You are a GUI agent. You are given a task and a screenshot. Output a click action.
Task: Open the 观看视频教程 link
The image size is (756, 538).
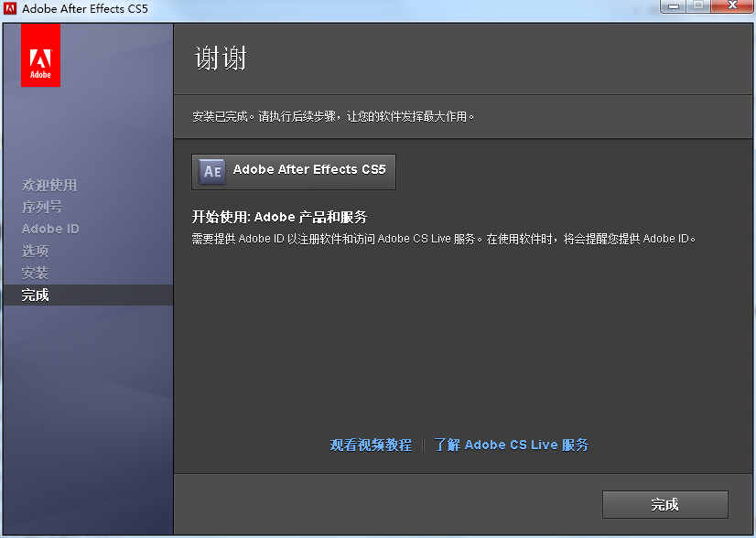tap(370, 445)
